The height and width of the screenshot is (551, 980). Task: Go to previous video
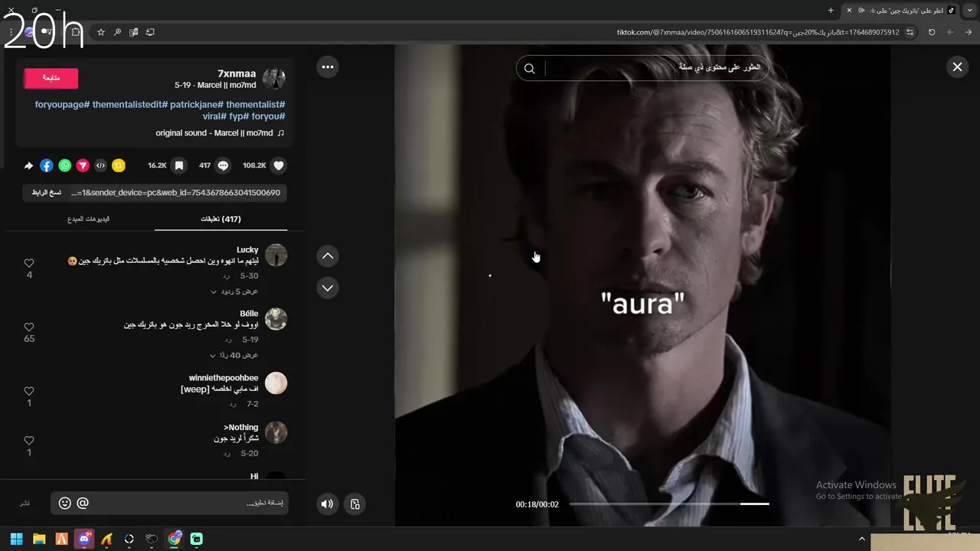(328, 256)
